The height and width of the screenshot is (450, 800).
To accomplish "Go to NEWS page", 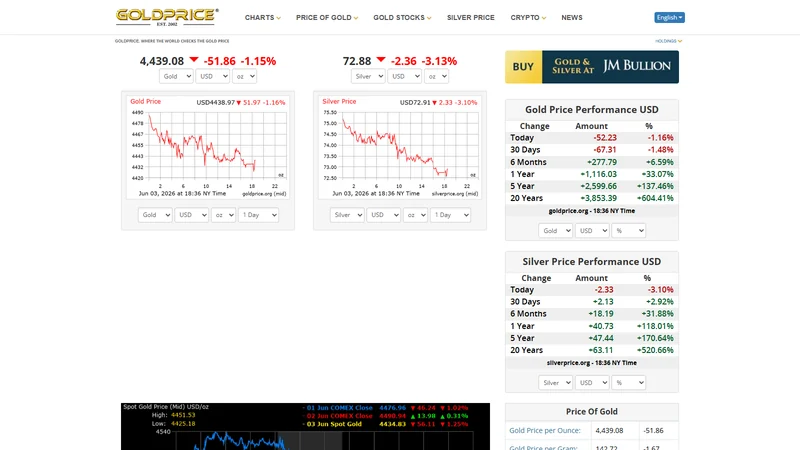I will [571, 17].
